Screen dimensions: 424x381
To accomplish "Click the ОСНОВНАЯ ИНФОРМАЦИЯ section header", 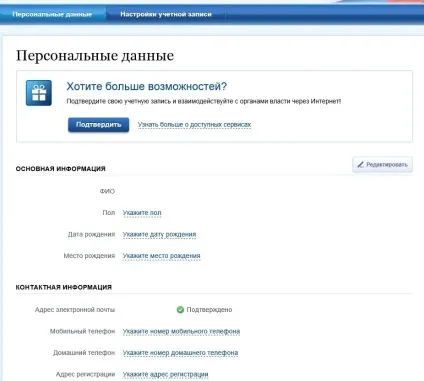I will [x=61, y=169].
